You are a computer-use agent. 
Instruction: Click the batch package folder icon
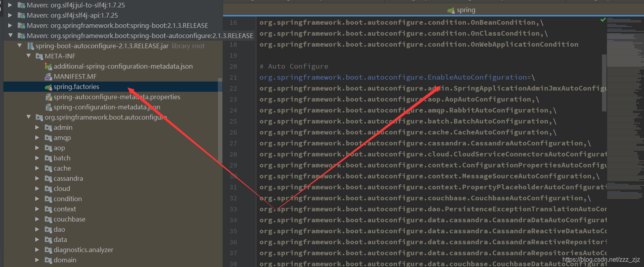pos(48,158)
